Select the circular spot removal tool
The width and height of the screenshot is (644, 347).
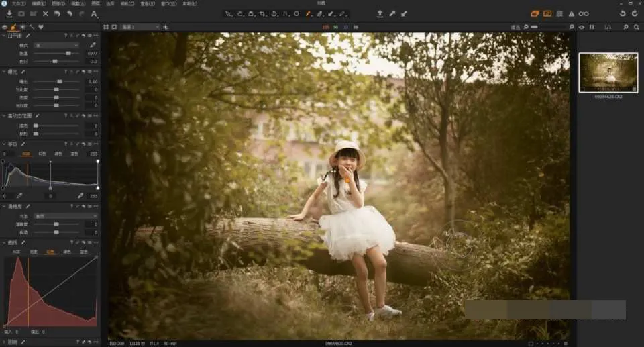[297, 14]
